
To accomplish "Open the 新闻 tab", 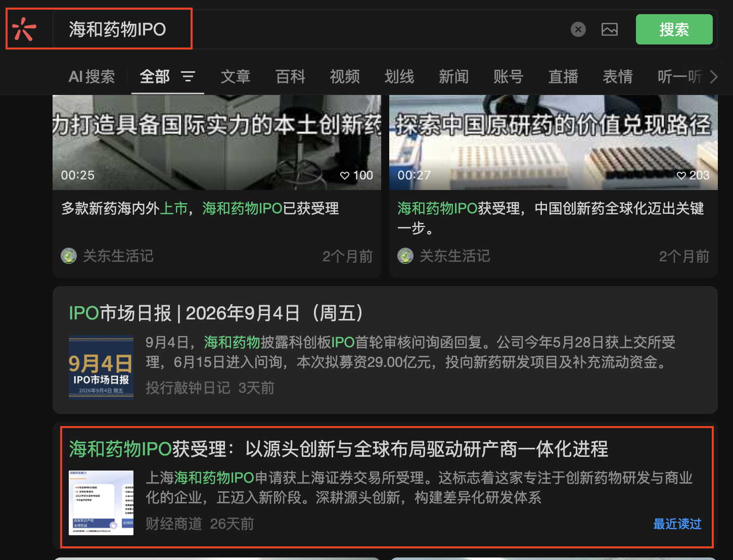I will 454,77.
